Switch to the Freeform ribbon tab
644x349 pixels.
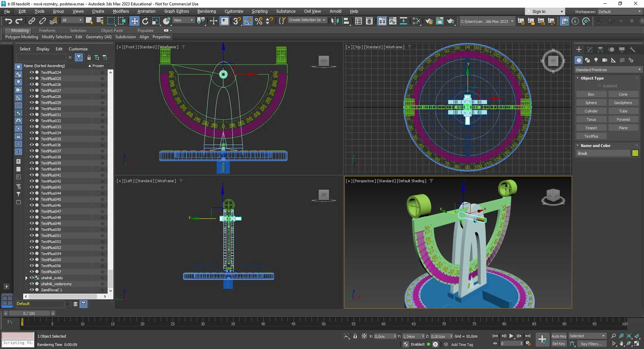pyautogui.click(x=47, y=30)
